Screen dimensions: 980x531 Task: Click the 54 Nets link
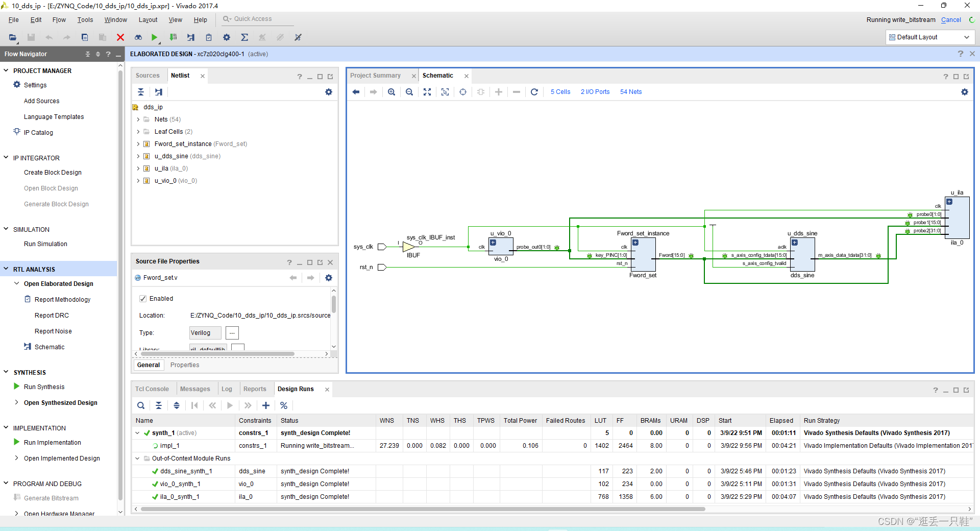631,92
